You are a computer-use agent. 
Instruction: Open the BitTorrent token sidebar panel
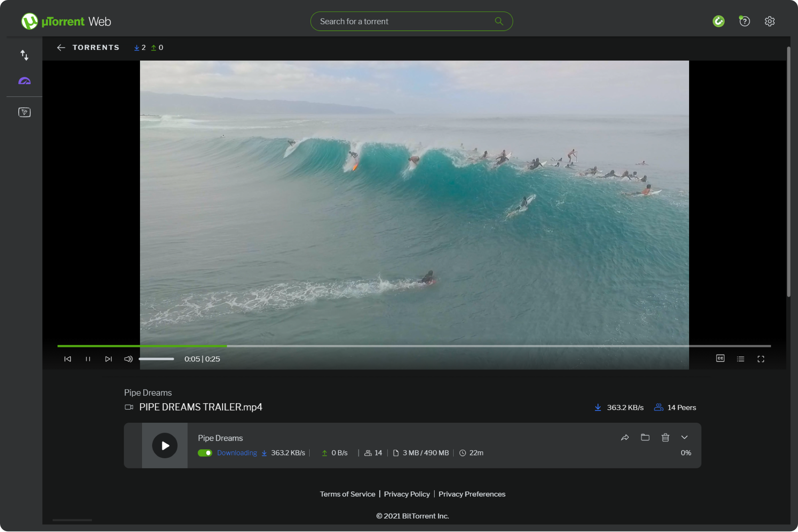click(x=24, y=112)
